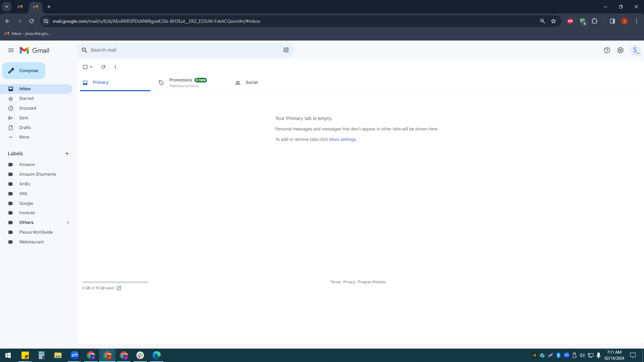Open the Sent folder
The width and height of the screenshot is (644, 362).
[x=36, y=118]
